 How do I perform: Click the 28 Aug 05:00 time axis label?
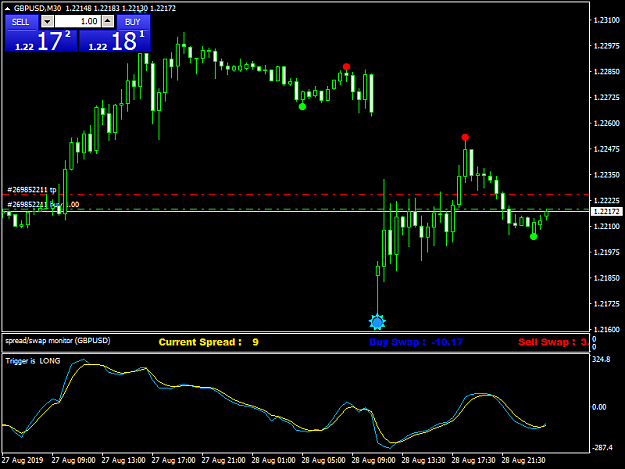[x=323, y=460]
